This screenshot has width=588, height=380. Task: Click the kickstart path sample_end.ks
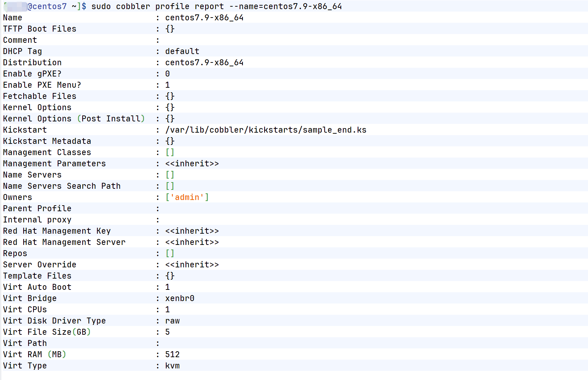point(266,130)
